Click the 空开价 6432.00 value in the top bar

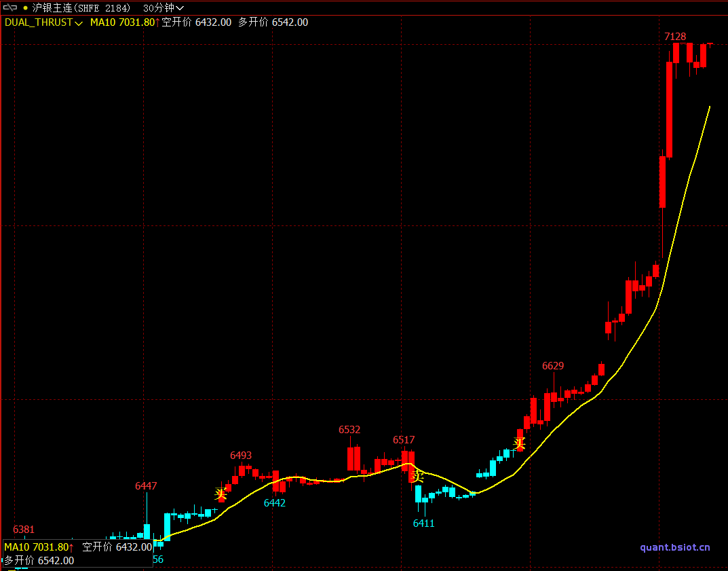(x=197, y=22)
